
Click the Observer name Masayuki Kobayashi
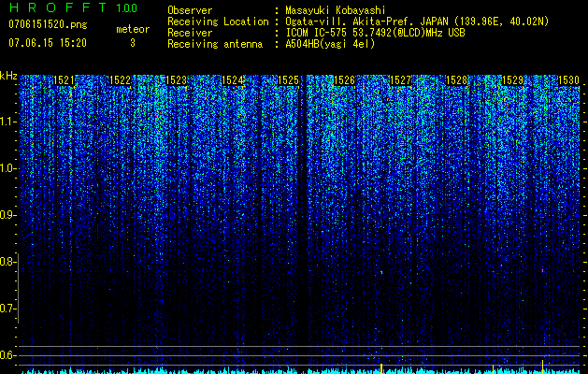click(x=336, y=11)
